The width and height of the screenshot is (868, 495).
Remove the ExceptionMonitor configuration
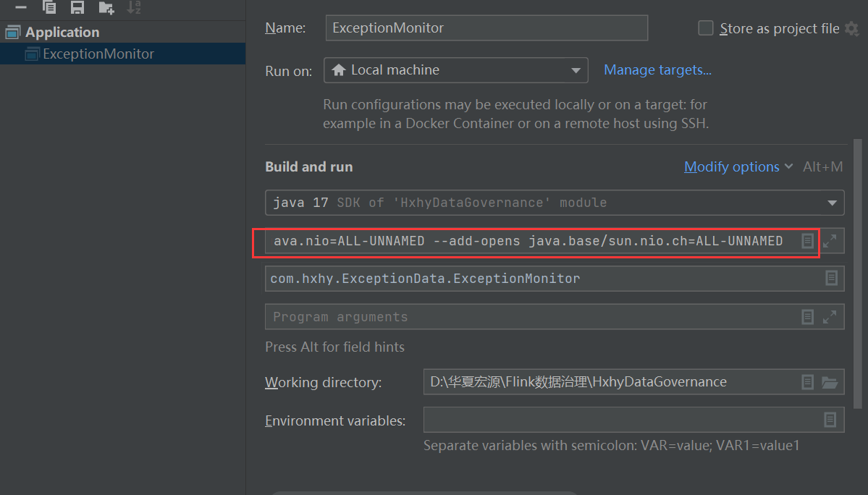20,7
